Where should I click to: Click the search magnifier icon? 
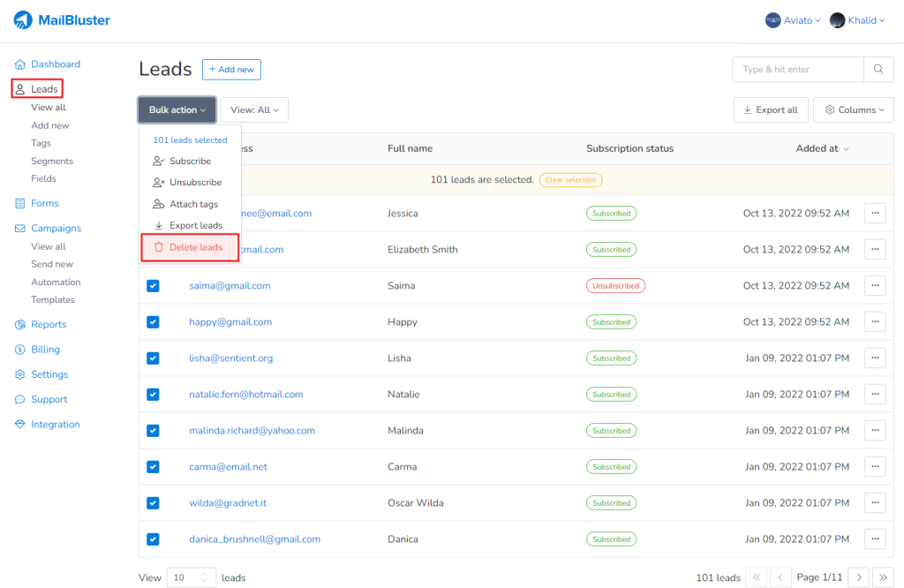(x=878, y=69)
